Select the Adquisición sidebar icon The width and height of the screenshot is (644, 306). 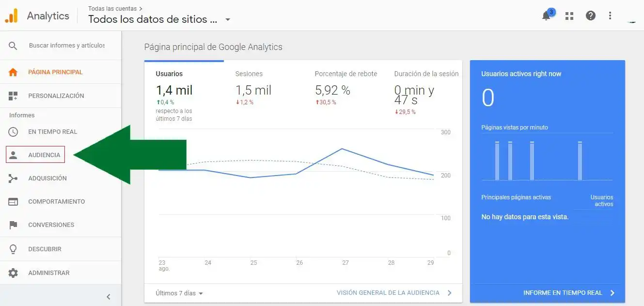(x=14, y=178)
